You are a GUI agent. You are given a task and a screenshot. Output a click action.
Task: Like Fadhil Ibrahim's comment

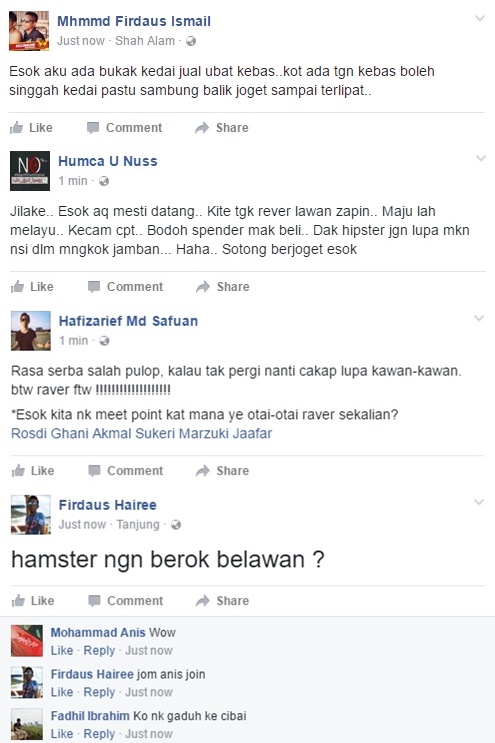[62, 734]
